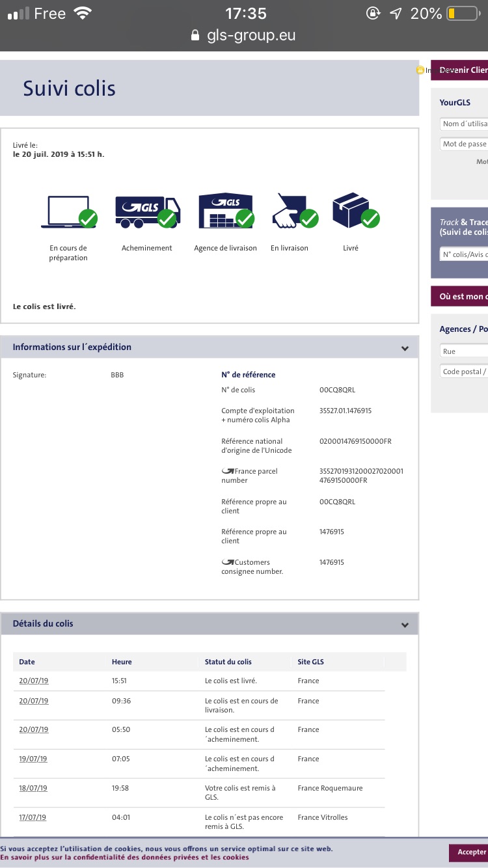Click the date link in the 15:51 row
The width and height of the screenshot is (488, 868).
coord(33,681)
